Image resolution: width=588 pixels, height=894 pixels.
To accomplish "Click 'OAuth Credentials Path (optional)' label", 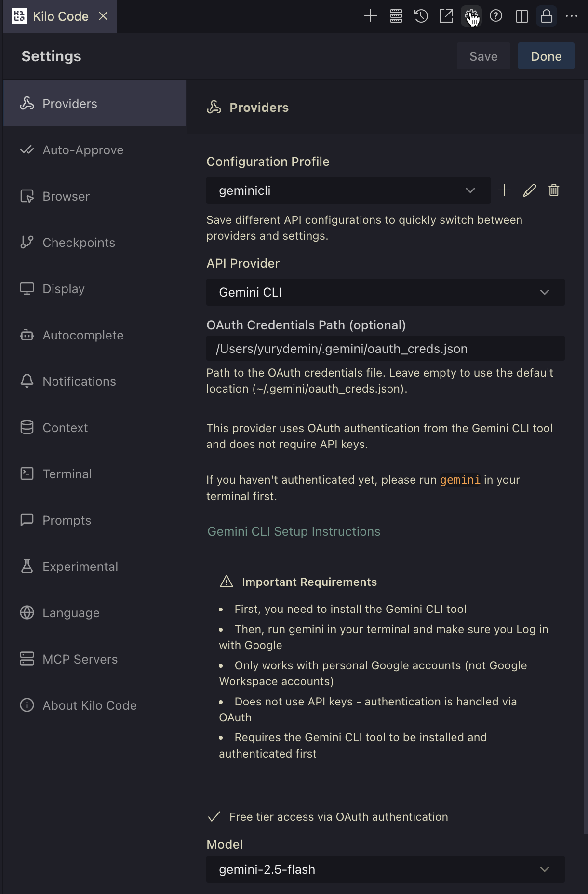I will click(306, 325).
